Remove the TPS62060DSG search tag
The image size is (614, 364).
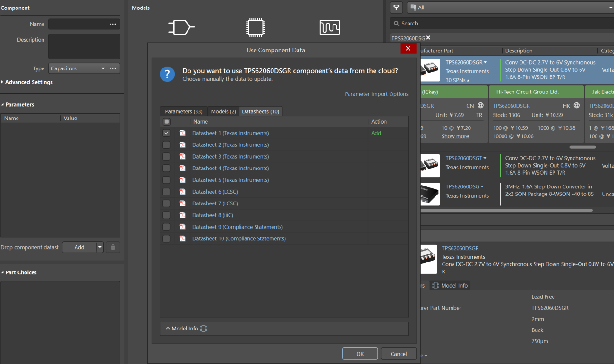click(x=428, y=38)
